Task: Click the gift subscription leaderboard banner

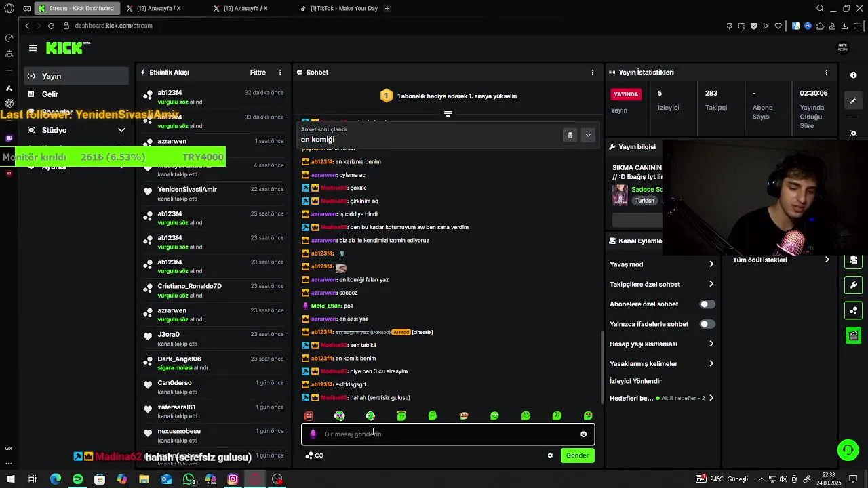Action: point(448,96)
